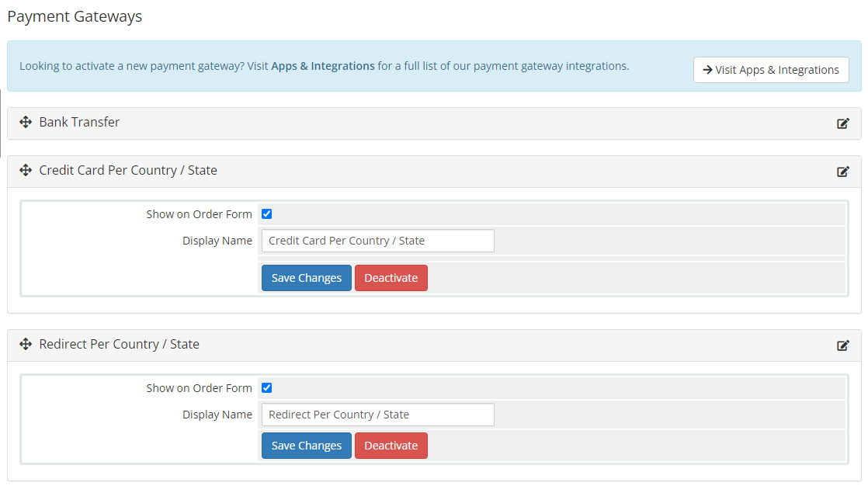The width and height of the screenshot is (868, 486).
Task: Click Display Name label in Redirect section
Action: 217,415
